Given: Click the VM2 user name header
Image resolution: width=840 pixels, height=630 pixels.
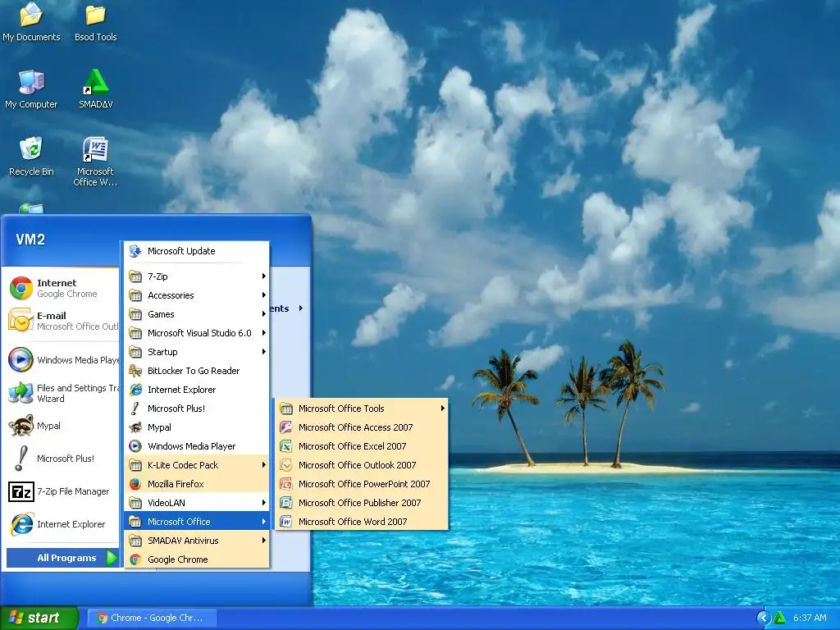Looking at the screenshot, I should (x=30, y=239).
